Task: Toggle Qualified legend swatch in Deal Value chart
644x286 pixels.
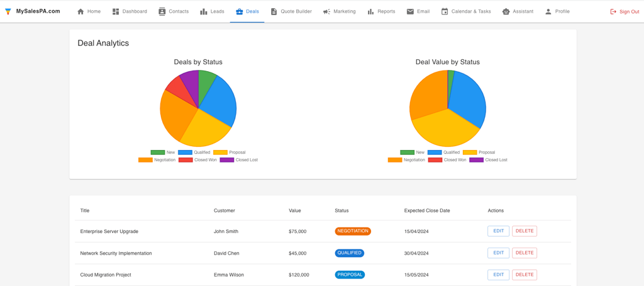Action: [x=435, y=152]
